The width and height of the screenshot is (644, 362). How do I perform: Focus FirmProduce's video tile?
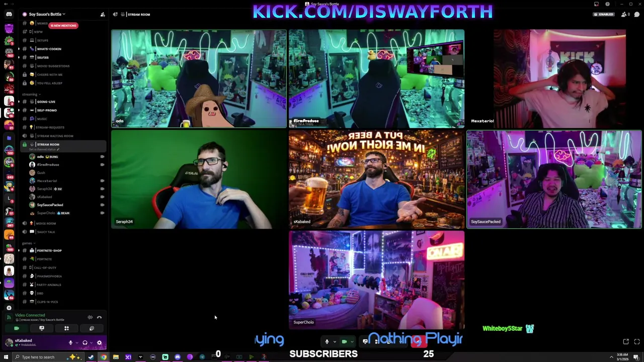point(376,78)
